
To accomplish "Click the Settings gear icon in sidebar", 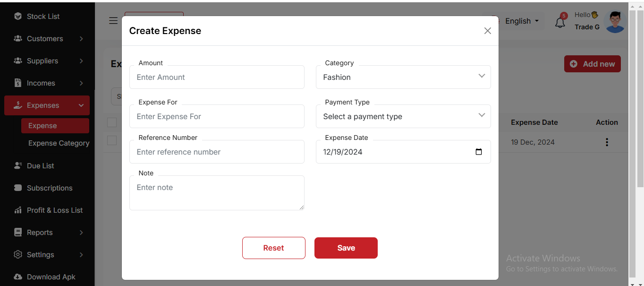I will coord(18,255).
